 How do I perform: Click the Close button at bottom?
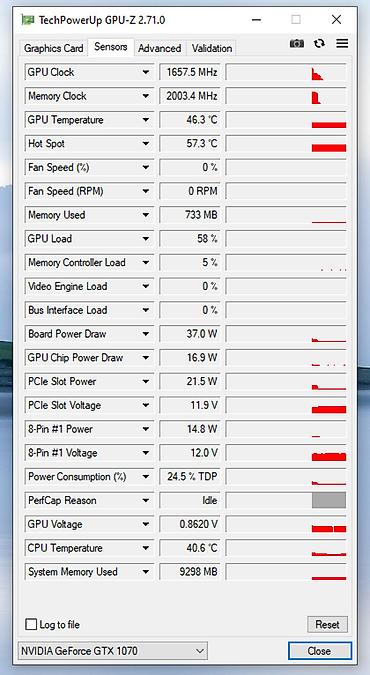(319, 651)
